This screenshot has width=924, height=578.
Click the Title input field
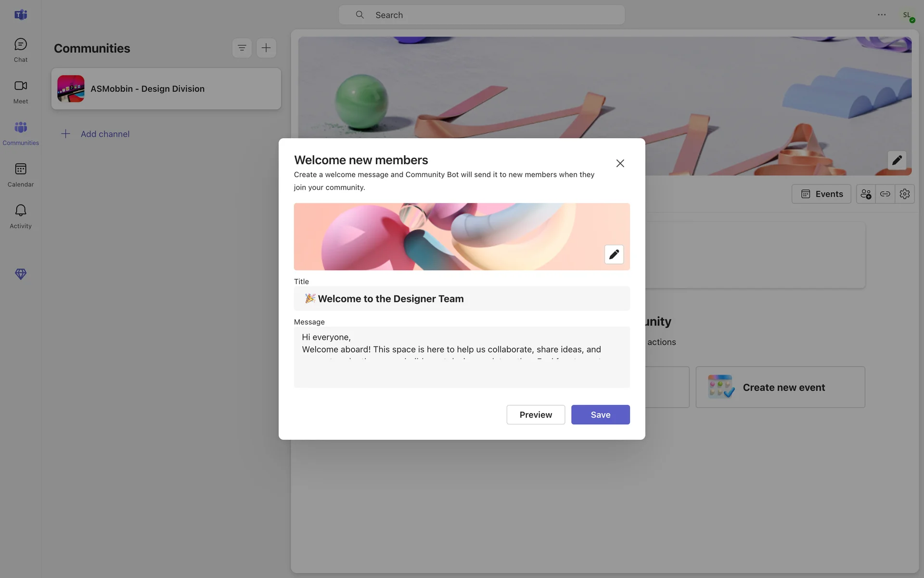(x=462, y=299)
